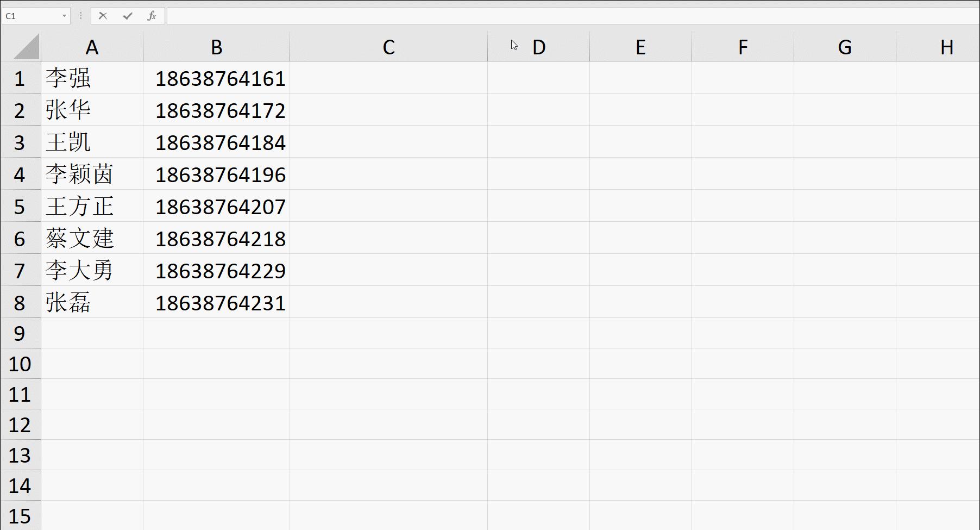980x530 pixels.
Task: Click the Cancel (X) formula bar icon
Action: click(x=103, y=16)
